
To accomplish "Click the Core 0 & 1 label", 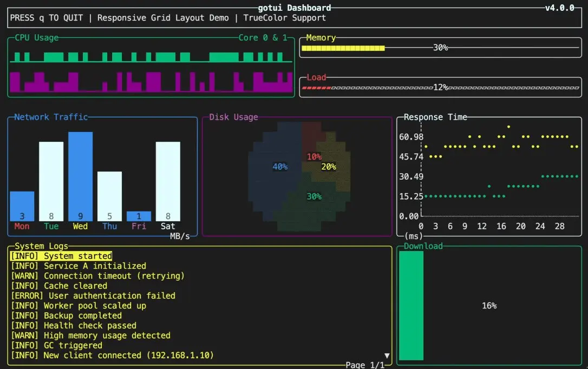I will pos(263,37).
